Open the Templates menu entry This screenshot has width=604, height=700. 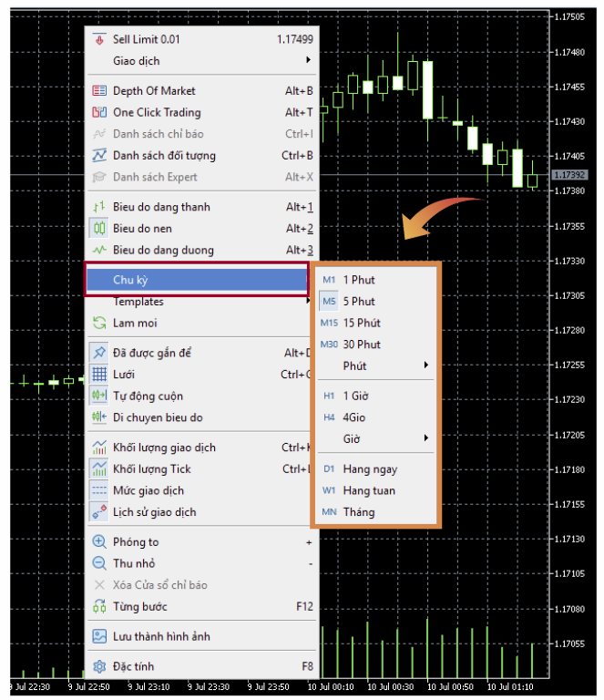(x=138, y=302)
